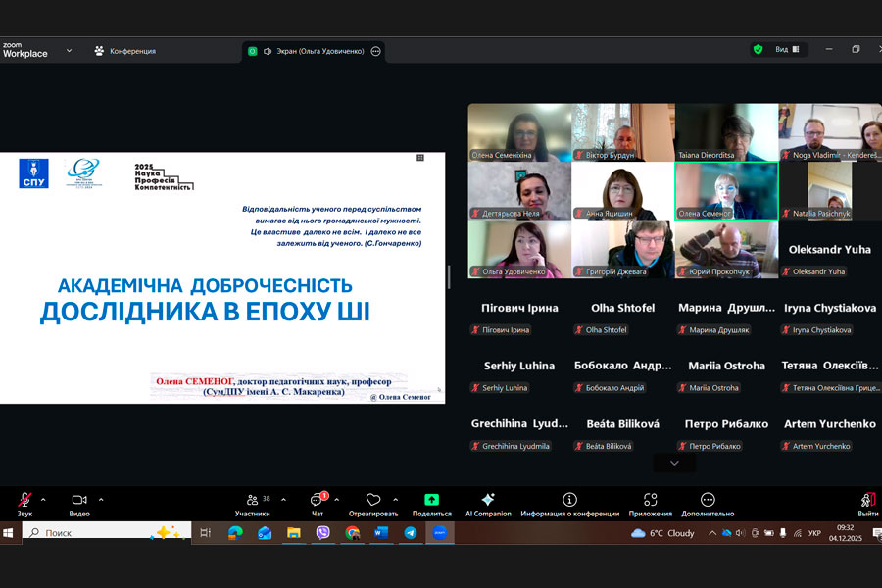Open video options arrow next to Видео
The height and width of the screenshot is (588, 882).
101,500
